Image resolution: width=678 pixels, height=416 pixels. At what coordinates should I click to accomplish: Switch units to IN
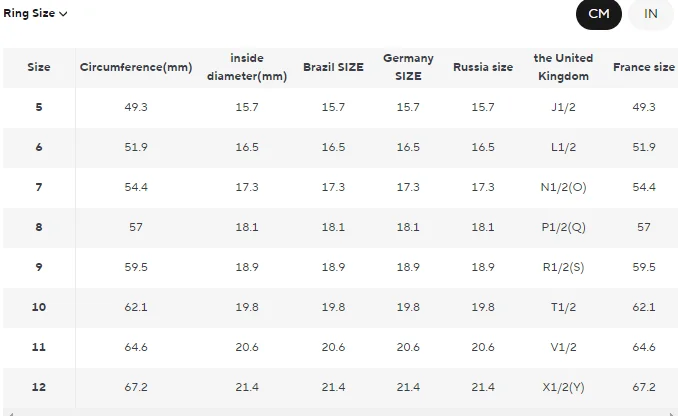coord(651,14)
